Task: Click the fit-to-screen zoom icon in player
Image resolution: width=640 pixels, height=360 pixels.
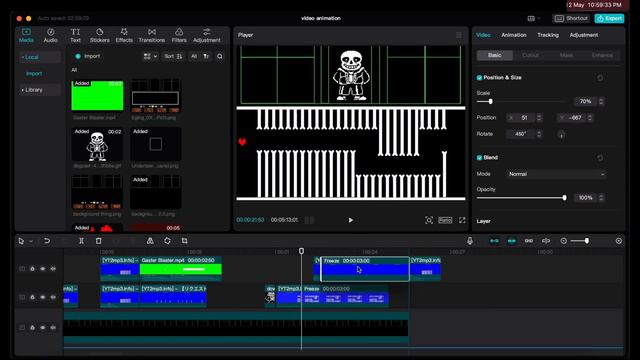Action: coord(429,220)
